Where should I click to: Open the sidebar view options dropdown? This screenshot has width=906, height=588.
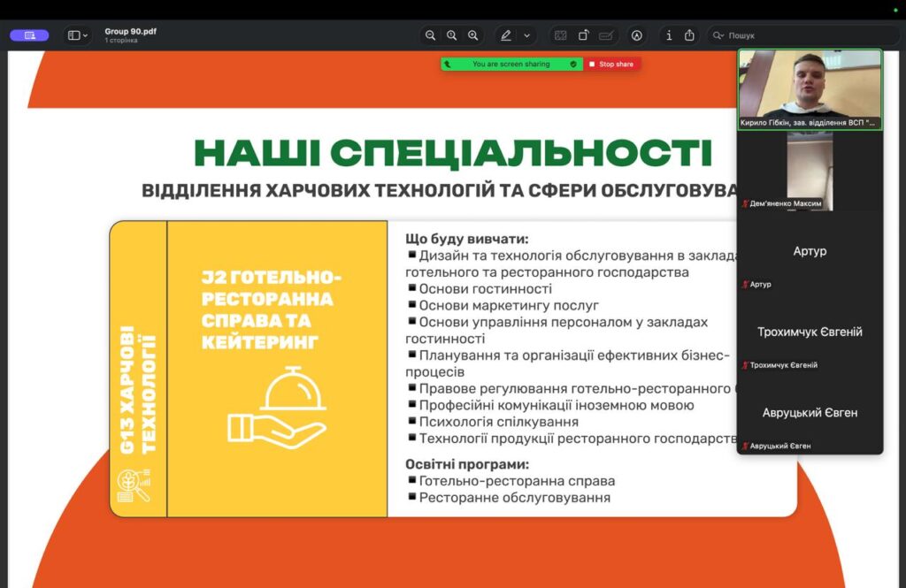pos(78,35)
